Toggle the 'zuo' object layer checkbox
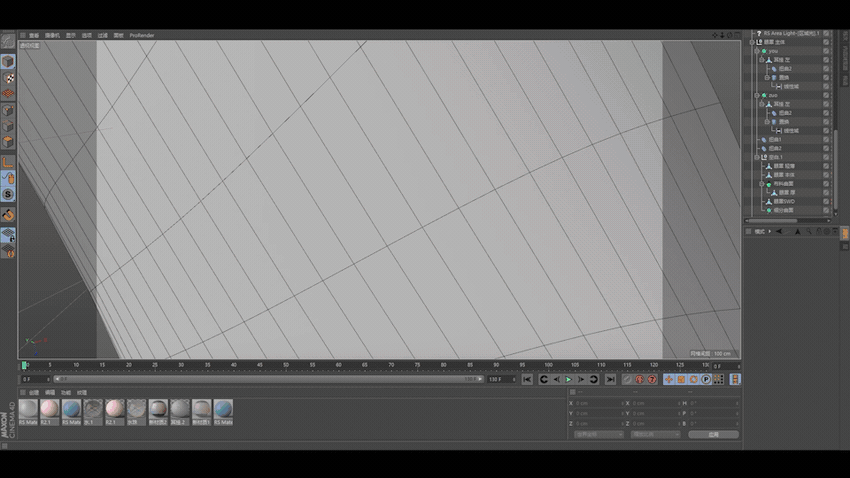850x478 pixels. pos(827,95)
